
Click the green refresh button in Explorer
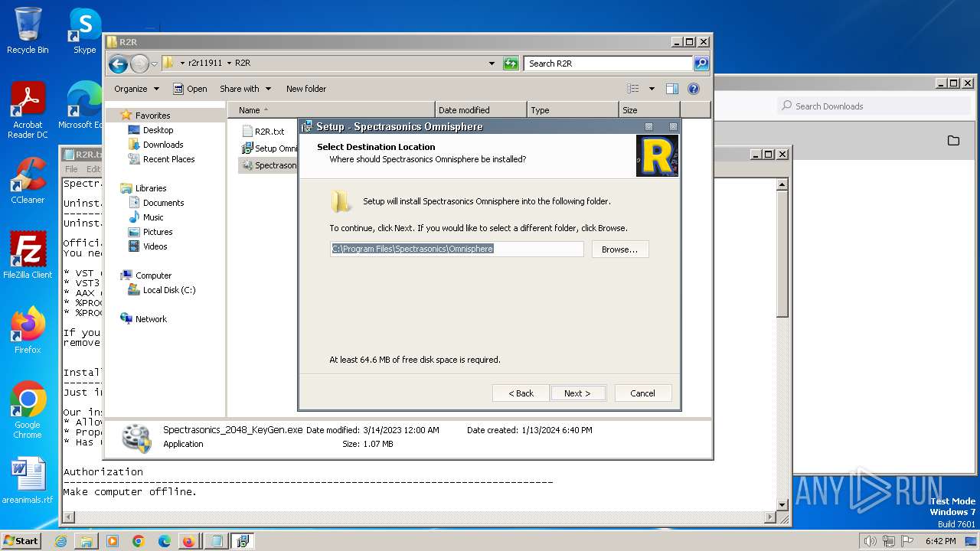coord(511,64)
